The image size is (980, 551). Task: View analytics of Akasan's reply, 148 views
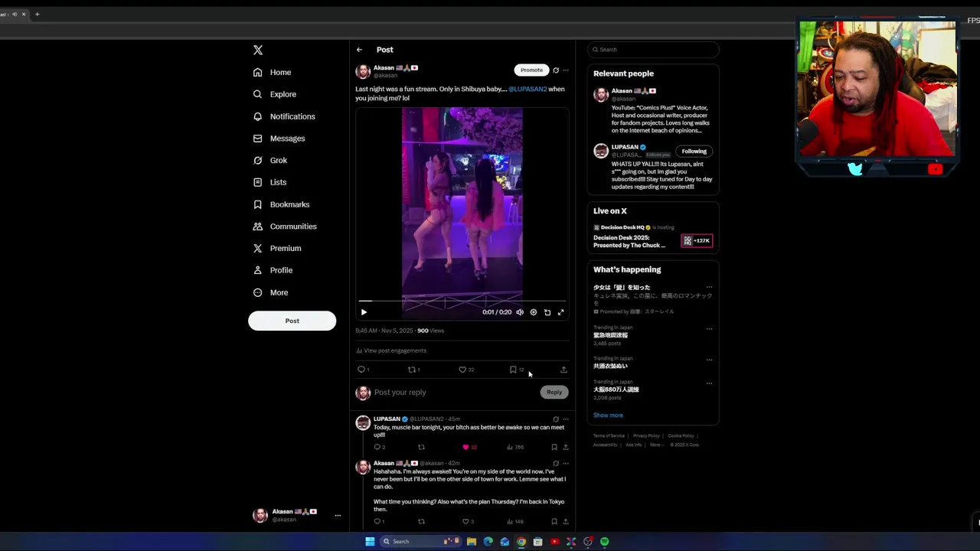pyautogui.click(x=515, y=522)
